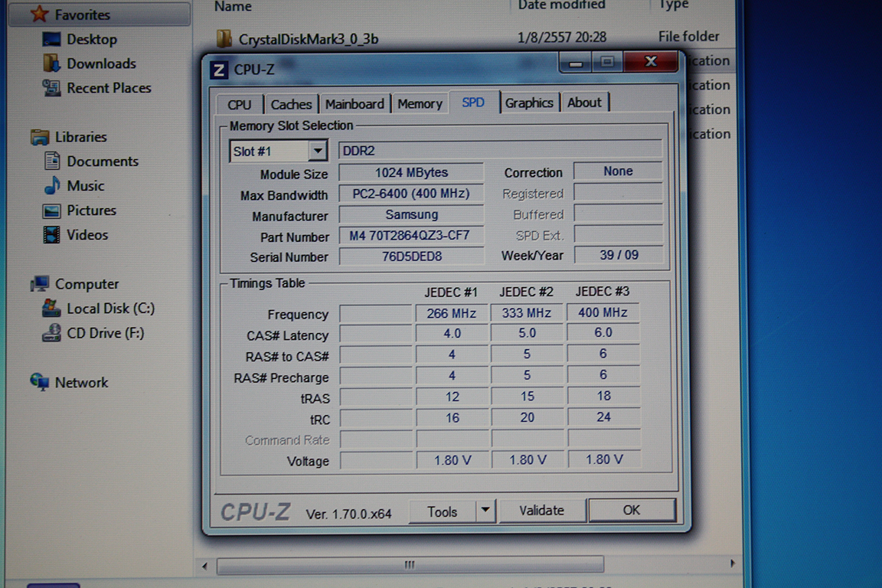
Task: Click the scrollbar left arrow
Action: pyautogui.click(x=204, y=566)
